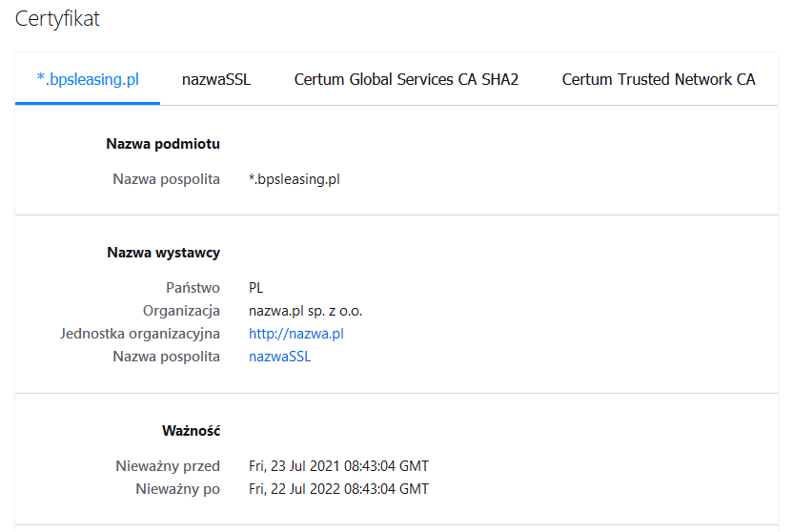
Task: Click the Państwo field label
Action: point(193,288)
